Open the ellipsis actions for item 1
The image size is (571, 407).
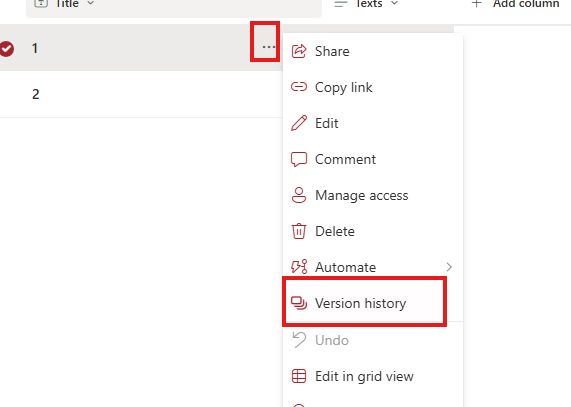(268, 47)
